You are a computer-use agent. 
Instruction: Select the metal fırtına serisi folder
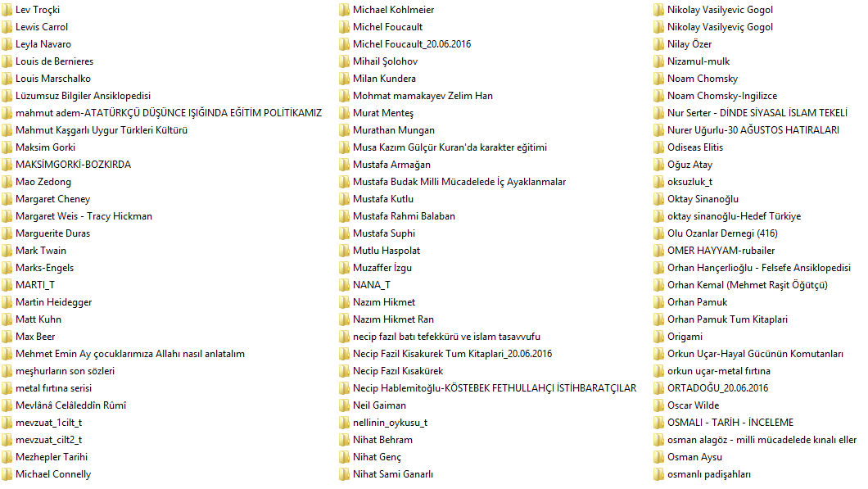[x=54, y=388]
